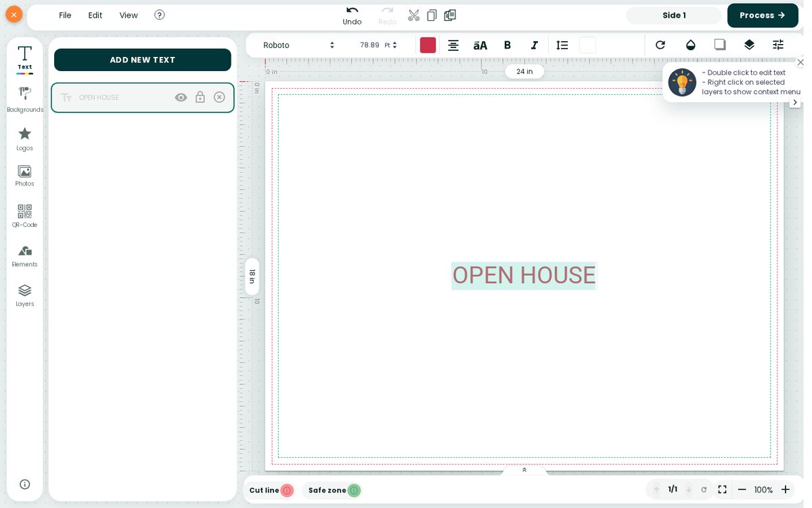
Task: Click the Process button
Action: [763, 16]
